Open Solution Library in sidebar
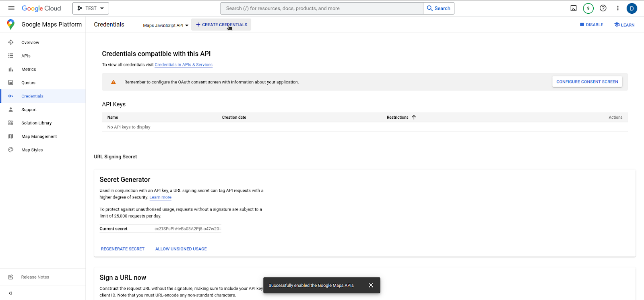644x300 pixels. [x=36, y=123]
